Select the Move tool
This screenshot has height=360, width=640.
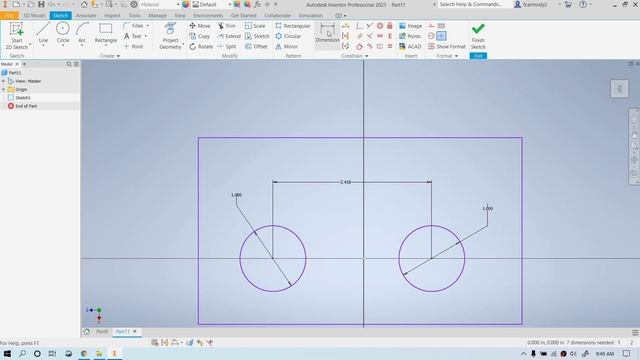pos(200,26)
